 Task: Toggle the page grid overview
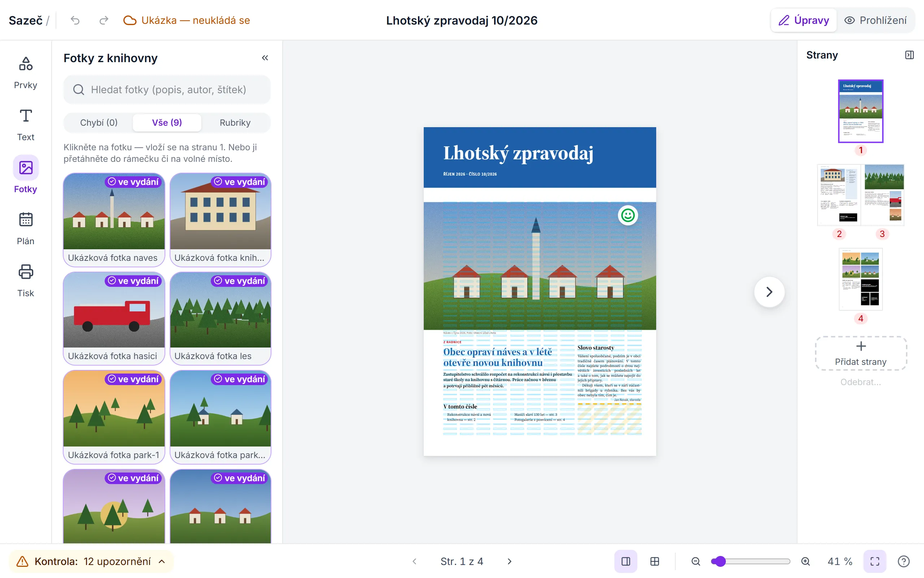[x=654, y=561]
